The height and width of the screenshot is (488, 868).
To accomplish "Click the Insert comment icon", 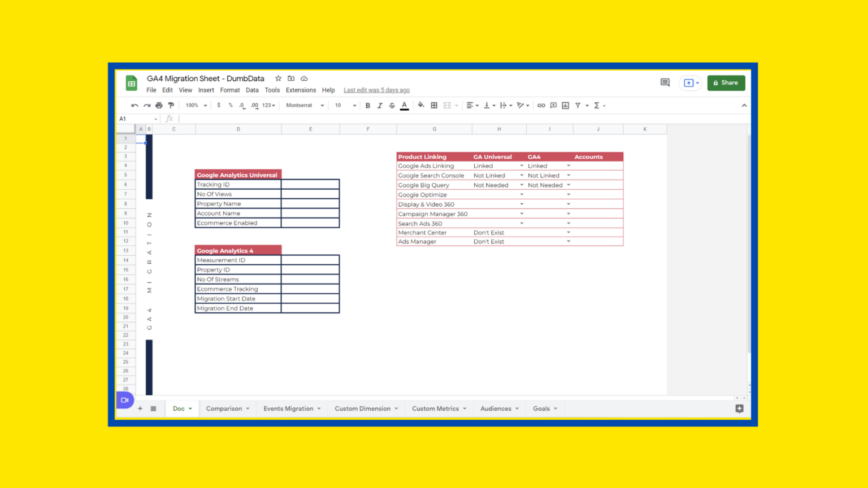I will [x=553, y=105].
